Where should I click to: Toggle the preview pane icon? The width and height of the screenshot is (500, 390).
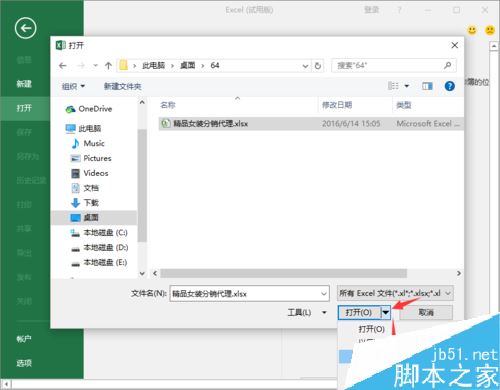(x=427, y=86)
